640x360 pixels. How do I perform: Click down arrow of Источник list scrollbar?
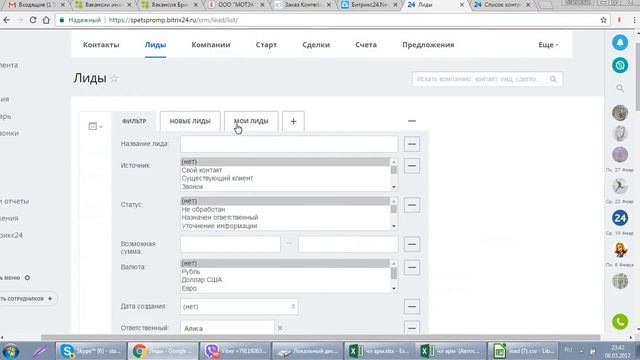394,187
